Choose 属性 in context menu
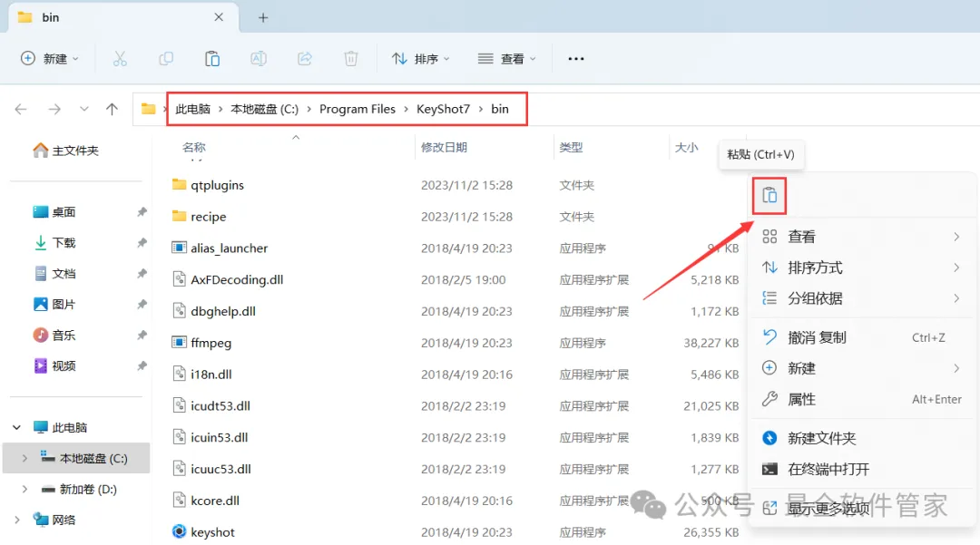Viewport: 980px width, 545px height. pyautogui.click(x=862, y=400)
